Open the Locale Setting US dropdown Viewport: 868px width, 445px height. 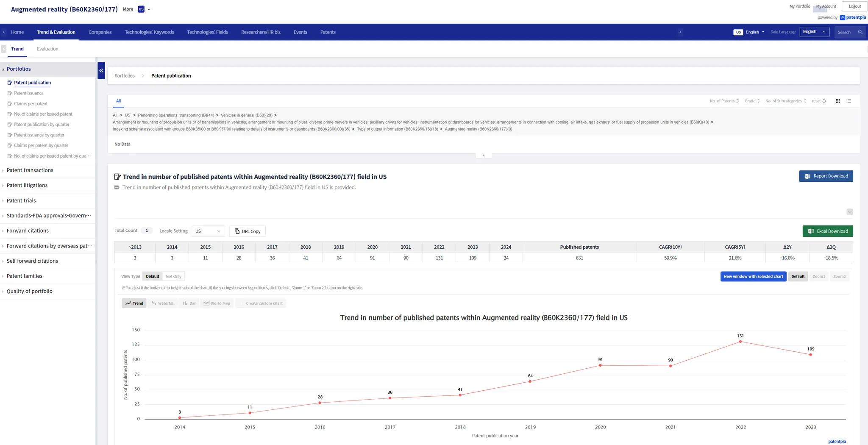[x=208, y=231]
